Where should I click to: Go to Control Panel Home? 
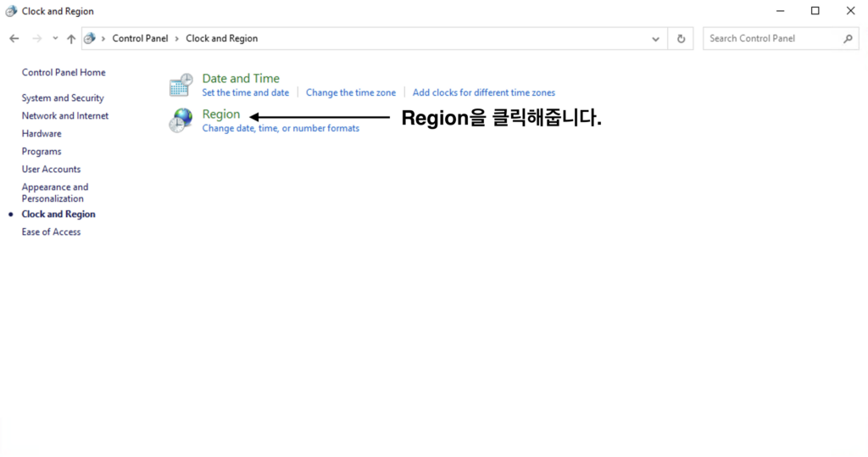point(64,73)
